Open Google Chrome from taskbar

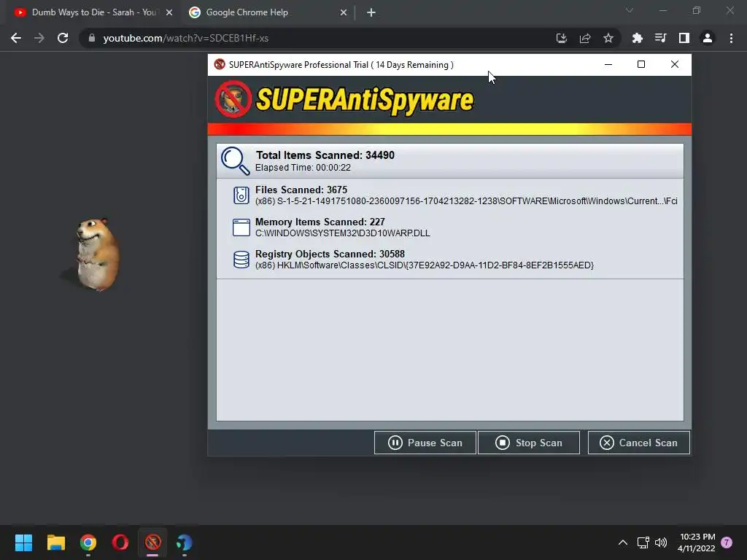point(88,542)
